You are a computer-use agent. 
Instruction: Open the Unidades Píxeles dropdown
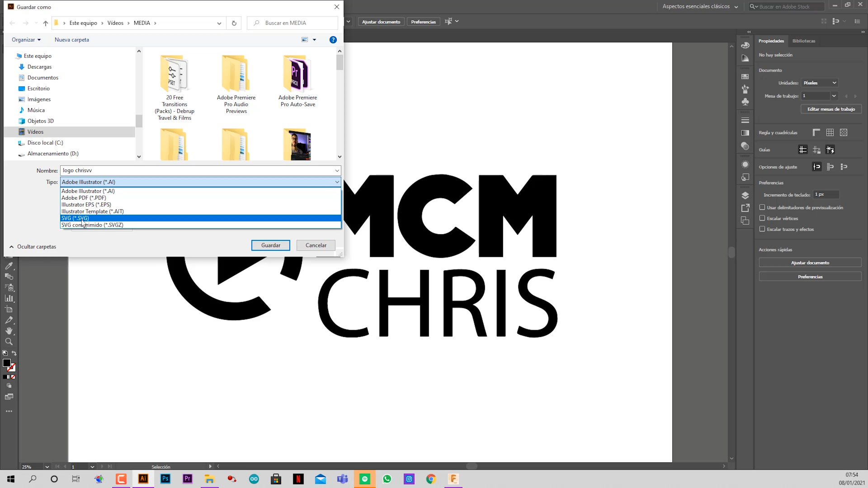(x=820, y=83)
